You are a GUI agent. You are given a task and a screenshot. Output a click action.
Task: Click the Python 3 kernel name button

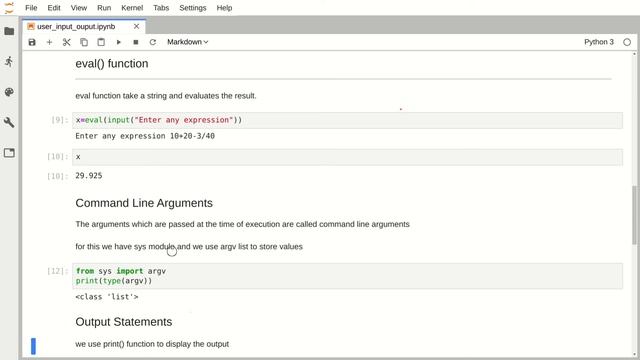click(x=599, y=42)
